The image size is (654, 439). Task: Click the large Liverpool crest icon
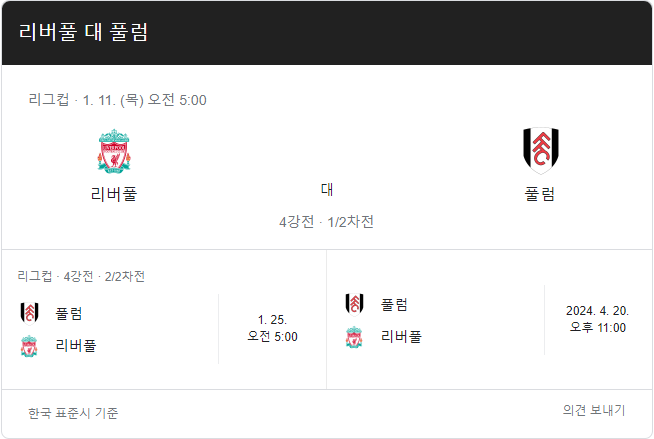click(x=114, y=151)
